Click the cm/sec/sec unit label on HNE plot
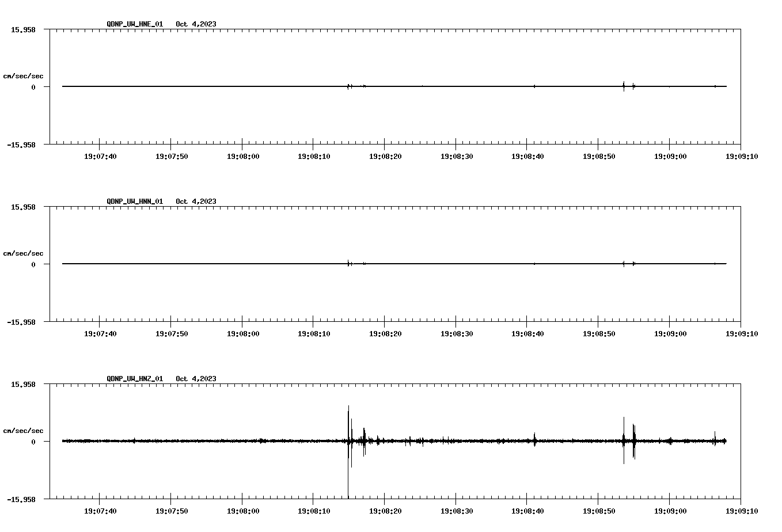The height and width of the screenshot is (532, 782). click(23, 76)
